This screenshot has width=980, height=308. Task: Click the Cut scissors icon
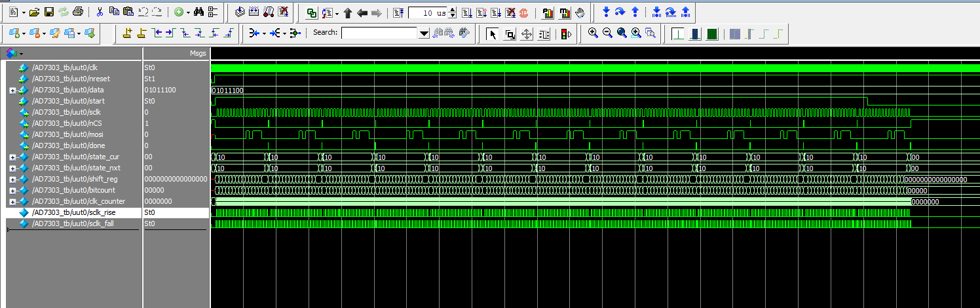click(x=100, y=12)
